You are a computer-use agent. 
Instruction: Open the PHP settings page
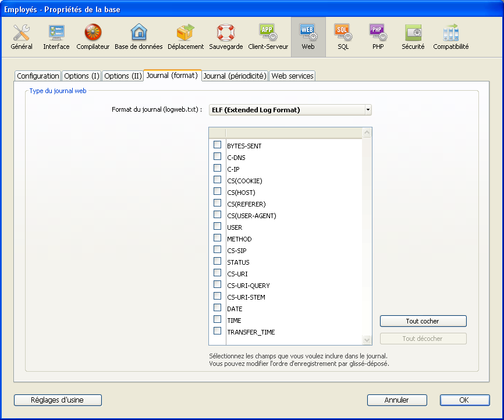coord(378,37)
